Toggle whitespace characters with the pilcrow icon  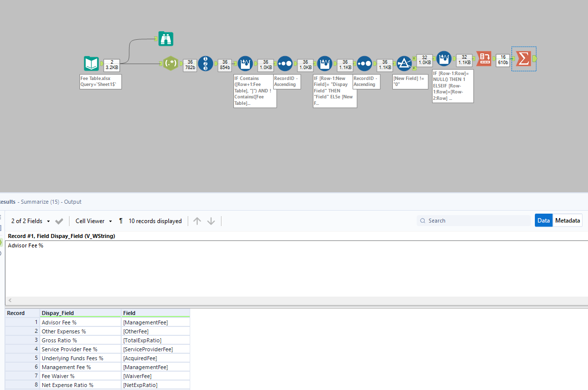121,221
